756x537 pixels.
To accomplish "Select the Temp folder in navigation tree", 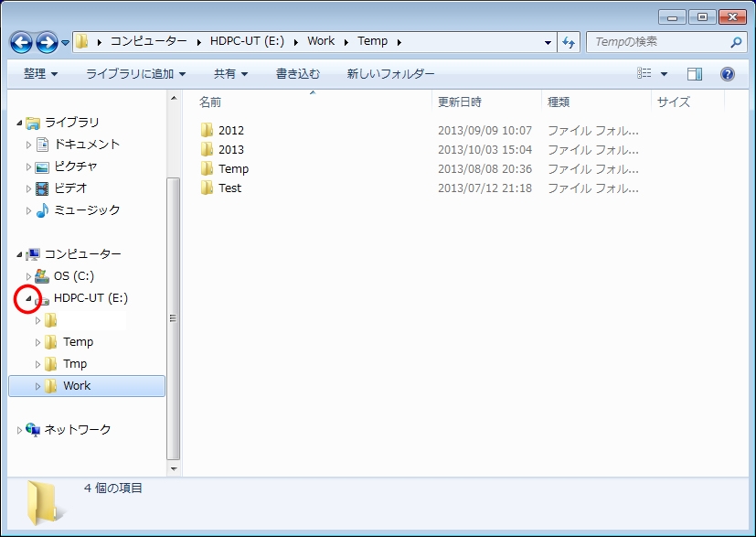I will pos(78,342).
